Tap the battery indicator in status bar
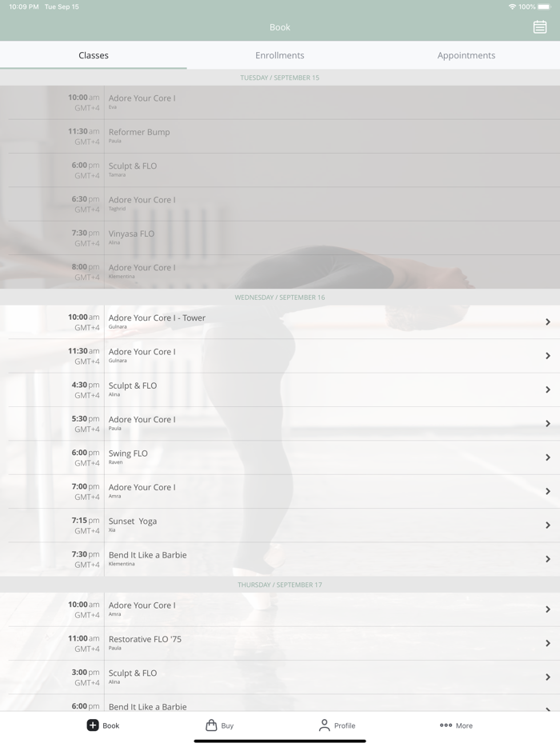This screenshot has width=560, height=747. [x=544, y=6]
